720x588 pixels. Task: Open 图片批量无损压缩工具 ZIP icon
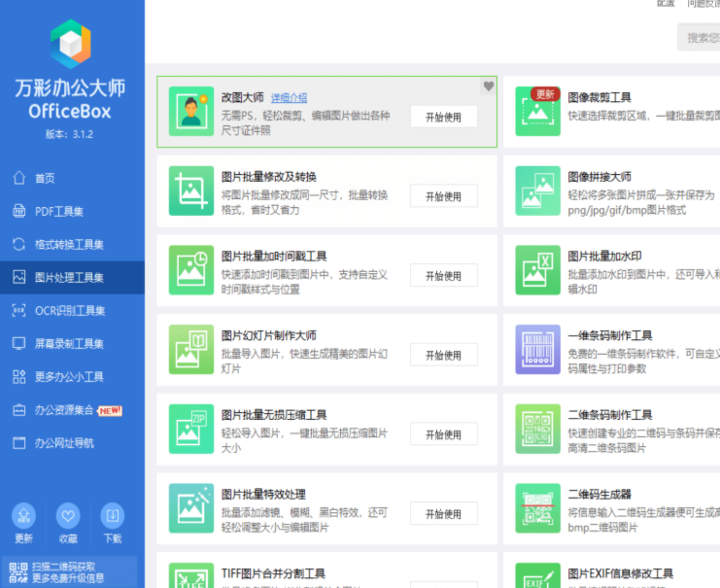(x=191, y=429)
